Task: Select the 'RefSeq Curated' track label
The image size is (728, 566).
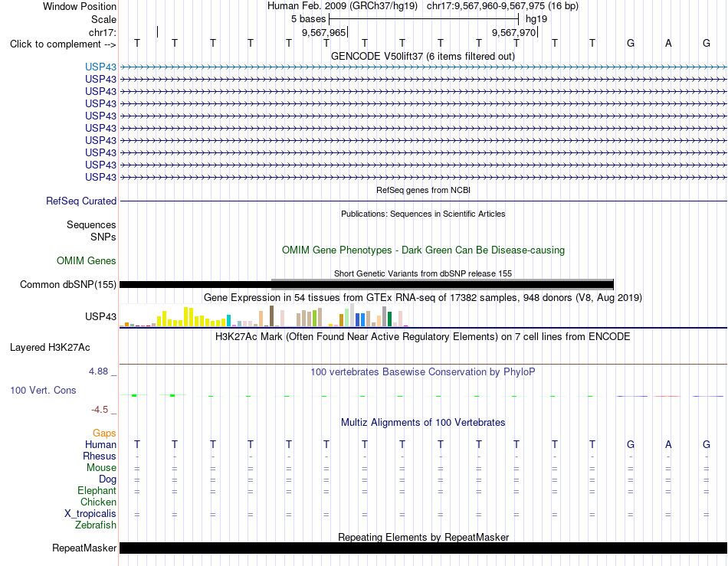Action: click(x=81, y=201)
